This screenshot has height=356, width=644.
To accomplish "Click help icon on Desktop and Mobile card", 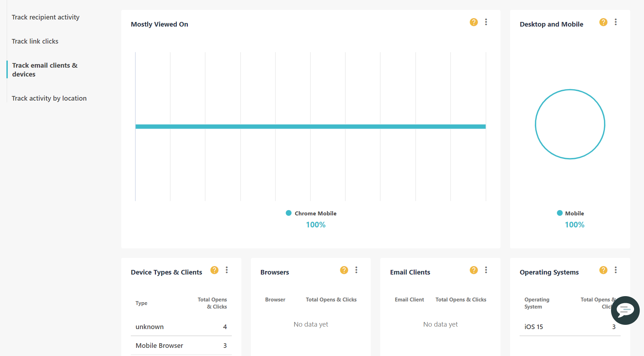I will 603,22.
